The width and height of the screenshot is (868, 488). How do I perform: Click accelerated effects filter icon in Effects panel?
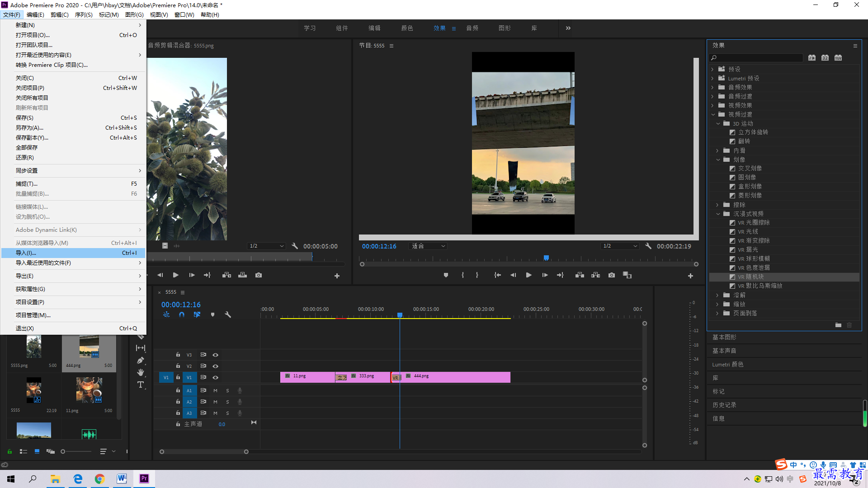tap(812, 57)
